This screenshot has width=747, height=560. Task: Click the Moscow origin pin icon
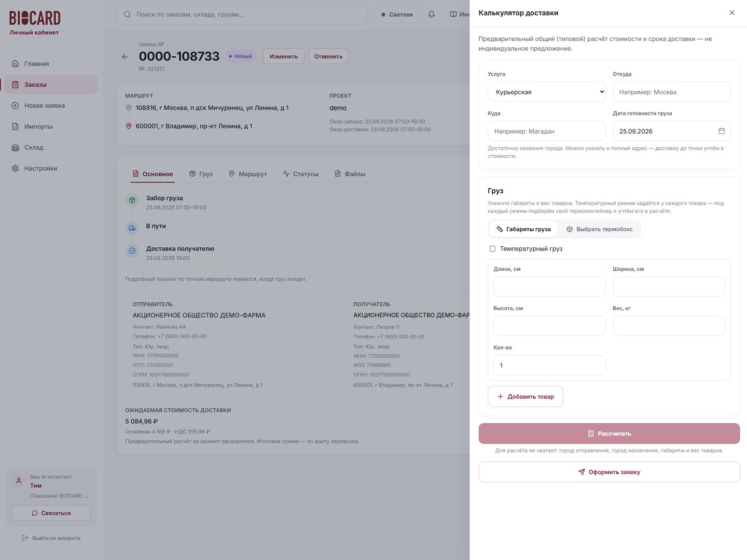pos(129,108)
